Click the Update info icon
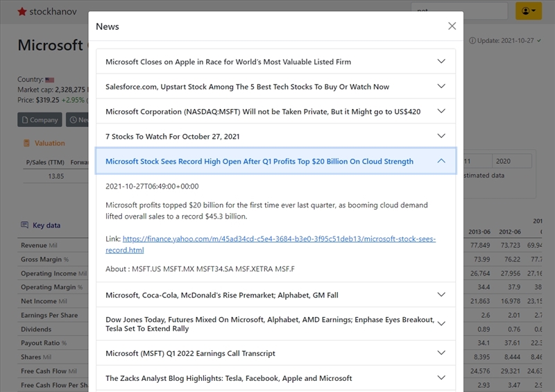Viewport: 555px width, 392px height. (x=472, y=41)
